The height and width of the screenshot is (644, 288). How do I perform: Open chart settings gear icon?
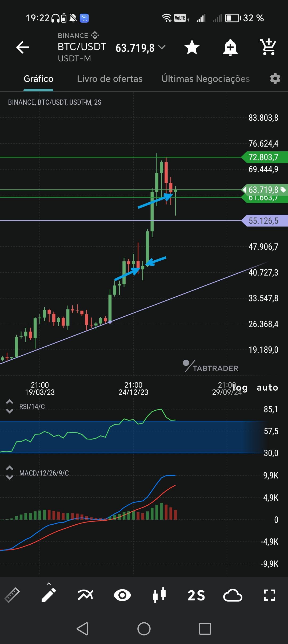[275, 79]
